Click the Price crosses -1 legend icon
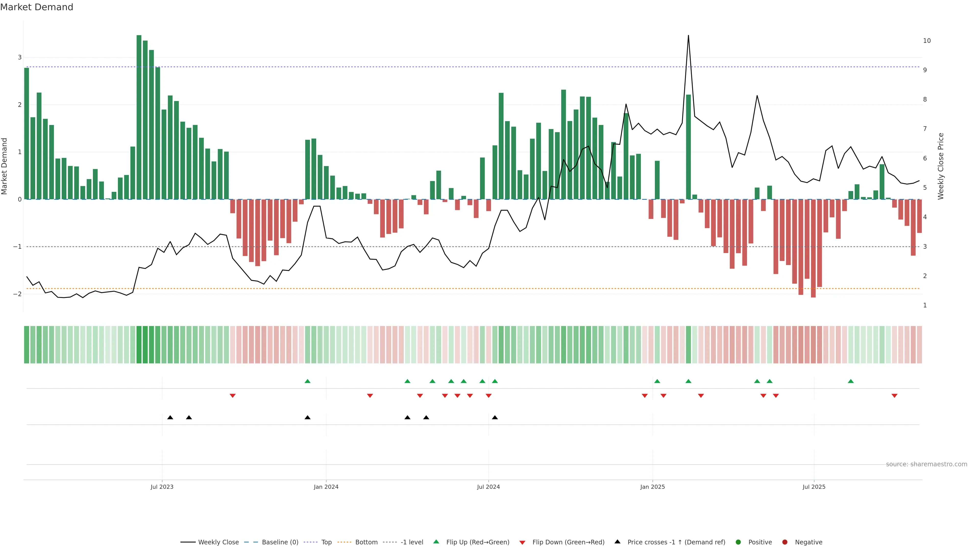Viewport: 980px width, 551px height. 617,542
